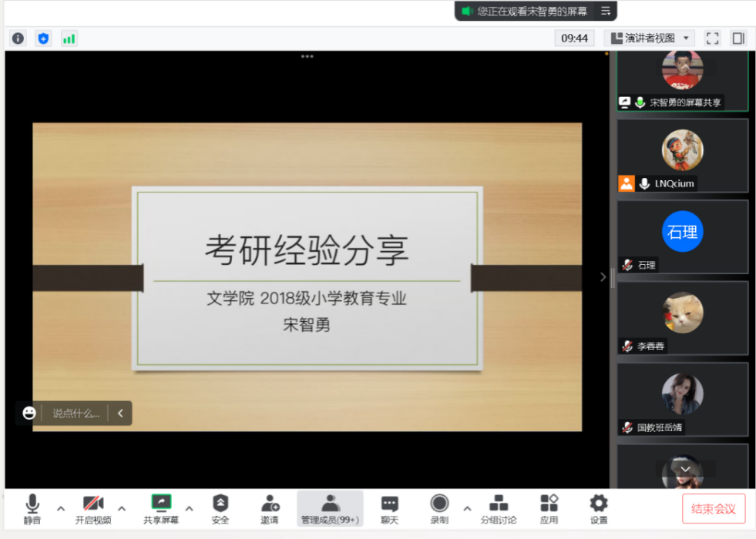Check the green network signal icon
Screen dimensions: 756x539
click(69, 38)
